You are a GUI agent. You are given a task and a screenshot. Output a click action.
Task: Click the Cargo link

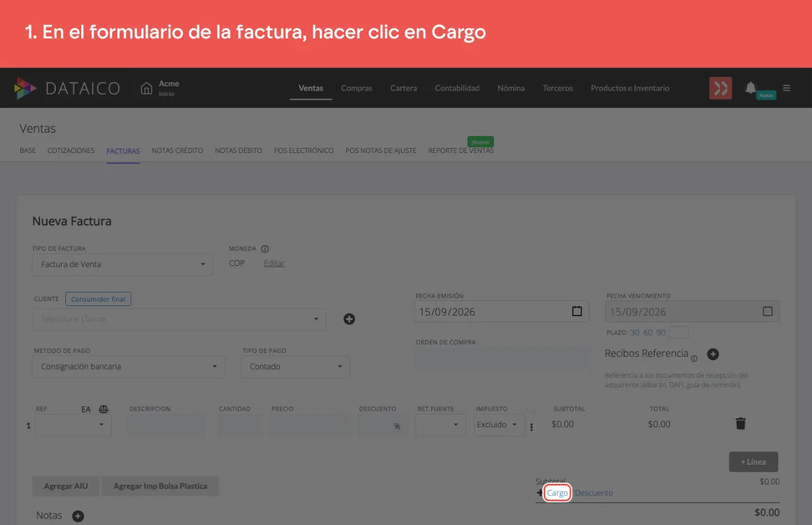coord(558,493)
